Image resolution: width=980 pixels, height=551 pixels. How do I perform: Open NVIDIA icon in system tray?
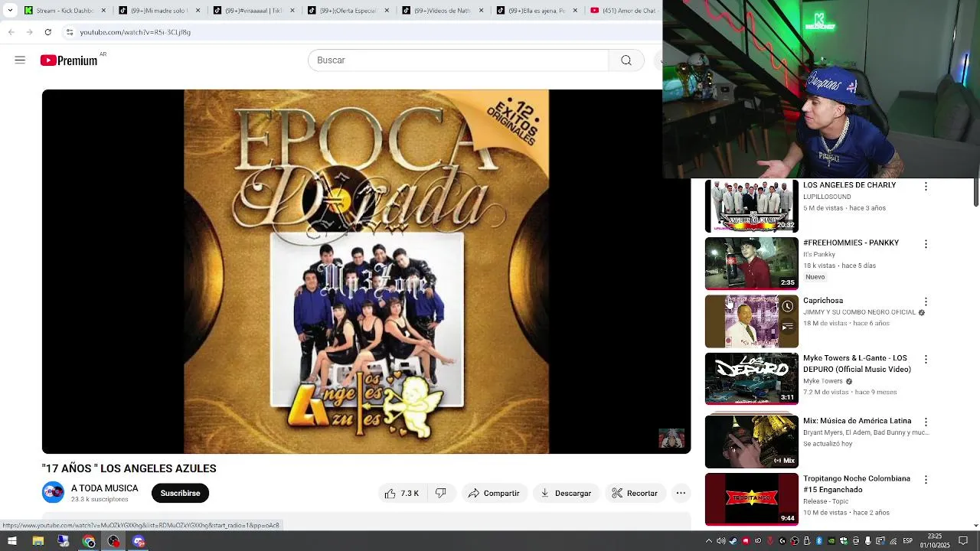[831, 542]
